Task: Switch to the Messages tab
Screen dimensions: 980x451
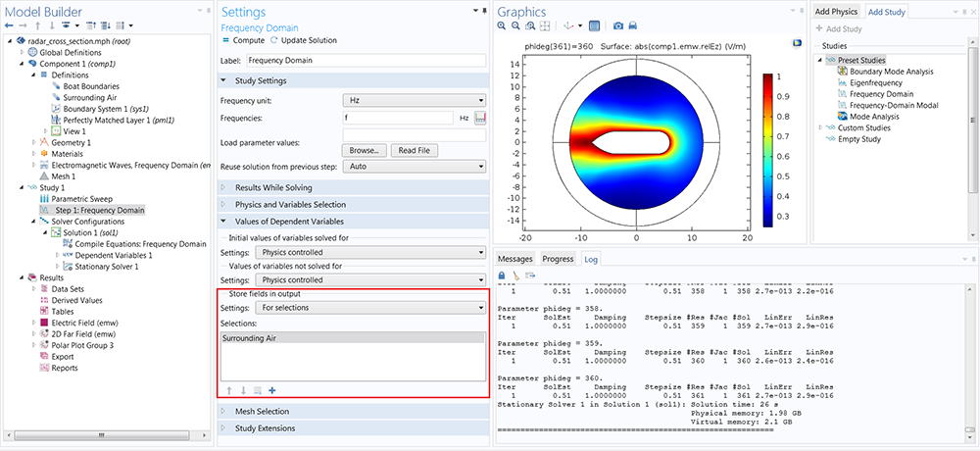Action: [x=514, y=259]
